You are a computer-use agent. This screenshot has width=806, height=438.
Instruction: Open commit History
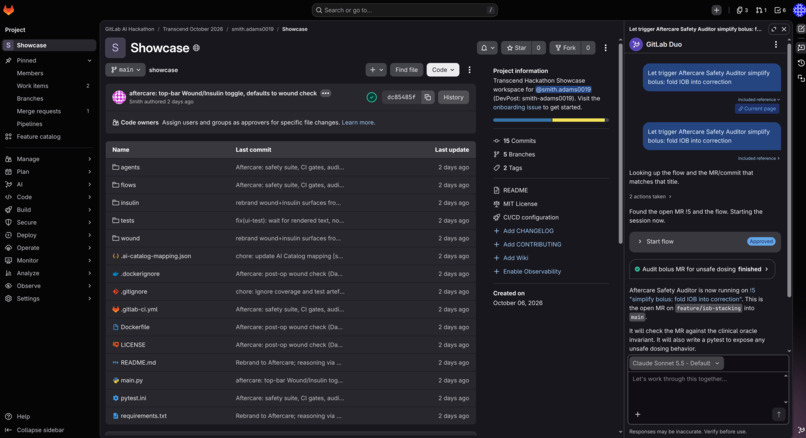pos(453,97)
